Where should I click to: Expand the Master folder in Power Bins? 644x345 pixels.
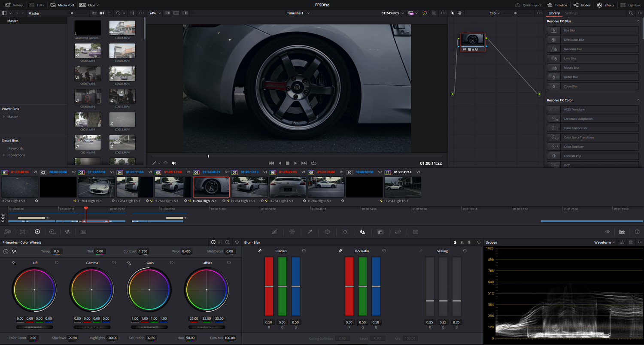[4, 117]
